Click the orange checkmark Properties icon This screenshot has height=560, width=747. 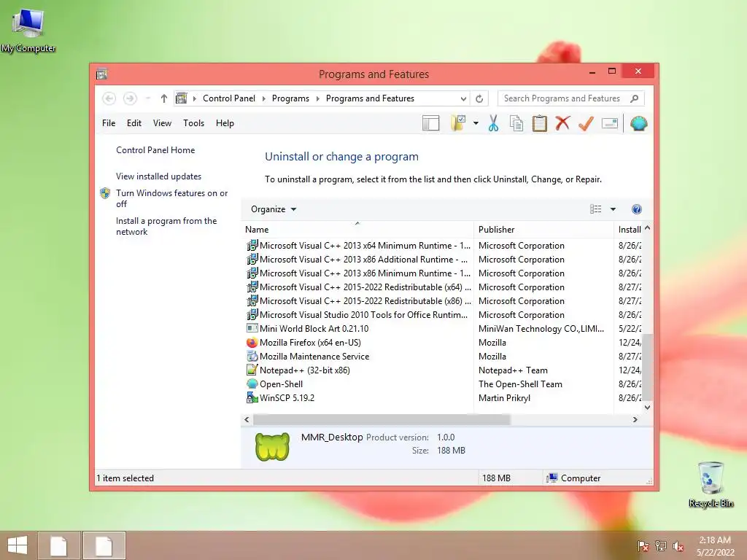tap(586, 123)
